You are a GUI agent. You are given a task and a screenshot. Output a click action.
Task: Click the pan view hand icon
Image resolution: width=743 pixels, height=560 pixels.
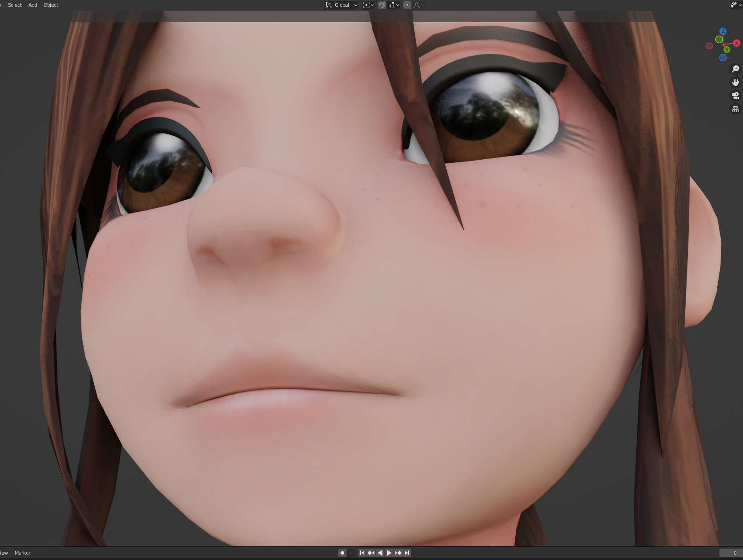735,82
